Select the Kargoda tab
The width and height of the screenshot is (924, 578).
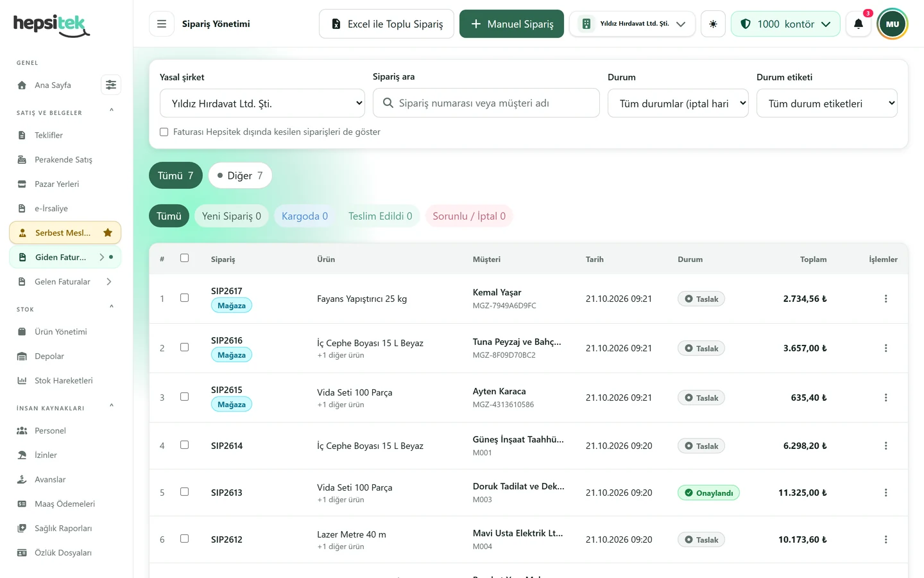[305, 216]
